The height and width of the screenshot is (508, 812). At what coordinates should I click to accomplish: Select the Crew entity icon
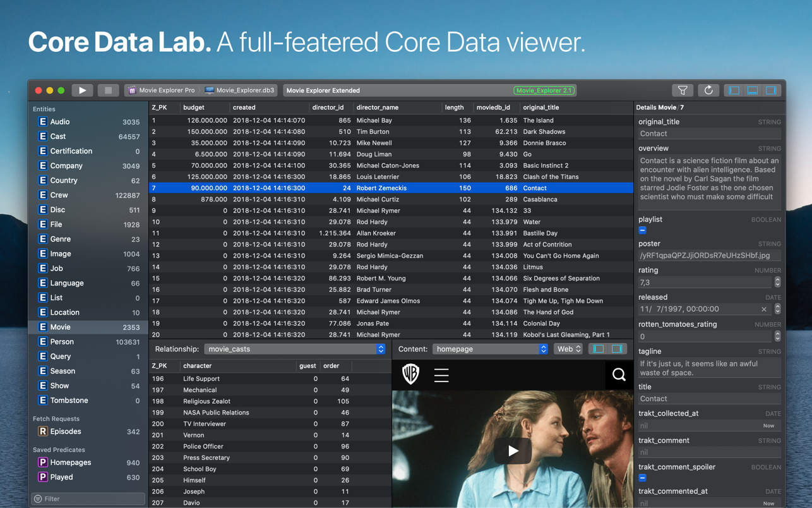(42, 195)
